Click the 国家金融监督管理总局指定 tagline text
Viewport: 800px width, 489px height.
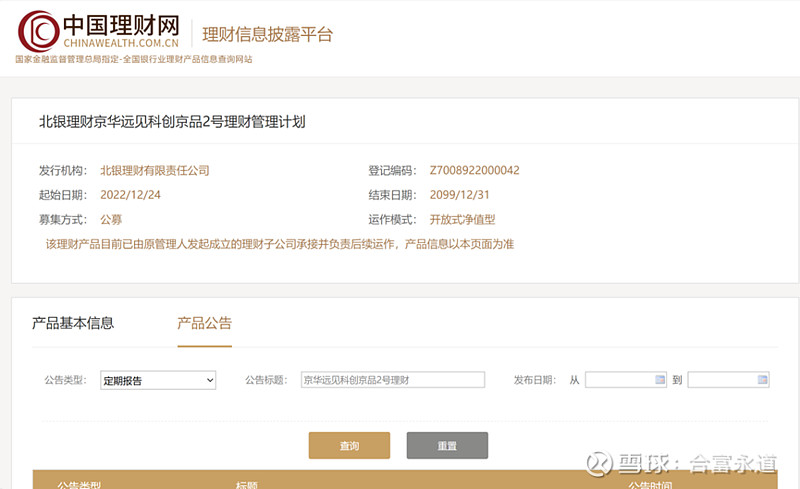(134, 59)
